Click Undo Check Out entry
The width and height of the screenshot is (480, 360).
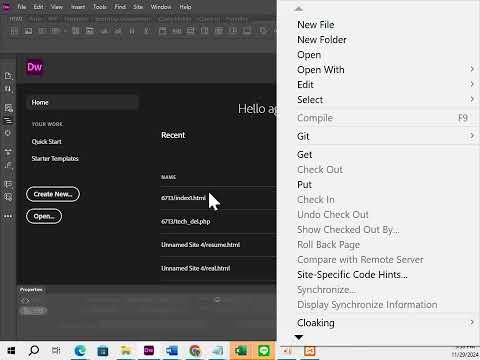click(333, 215)
